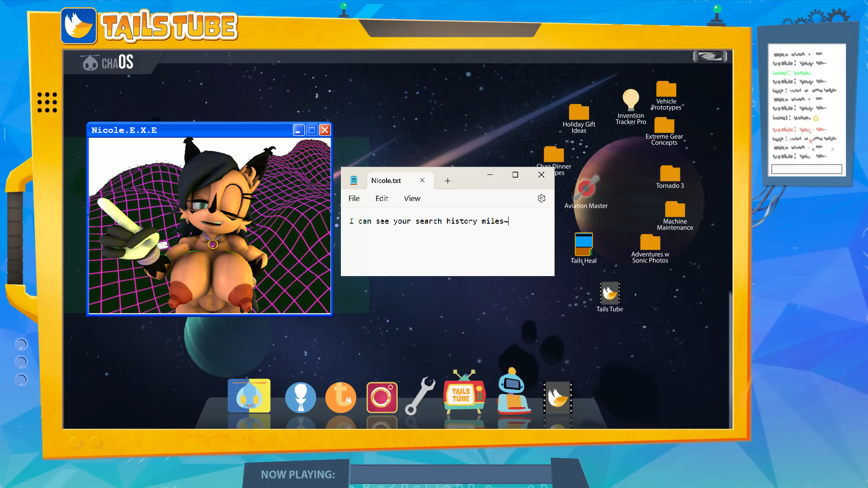
Task: Open the File menu in Notepad
Action: [354, 198]
